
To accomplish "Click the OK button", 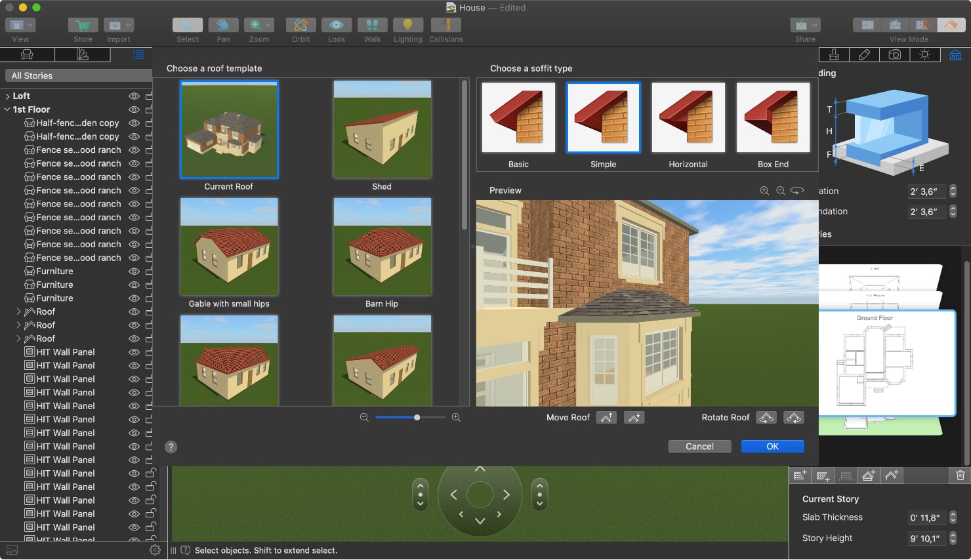I will 772,446.
